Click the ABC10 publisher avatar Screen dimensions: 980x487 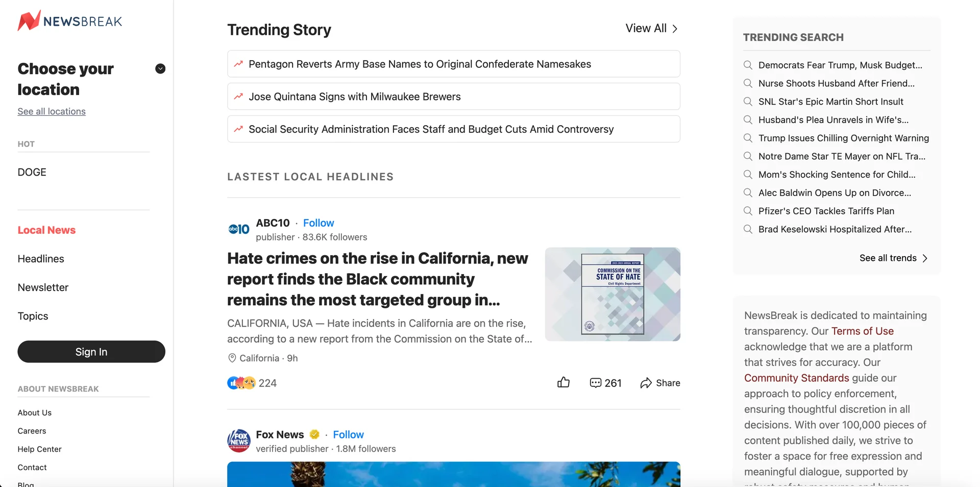pos(238,229)
